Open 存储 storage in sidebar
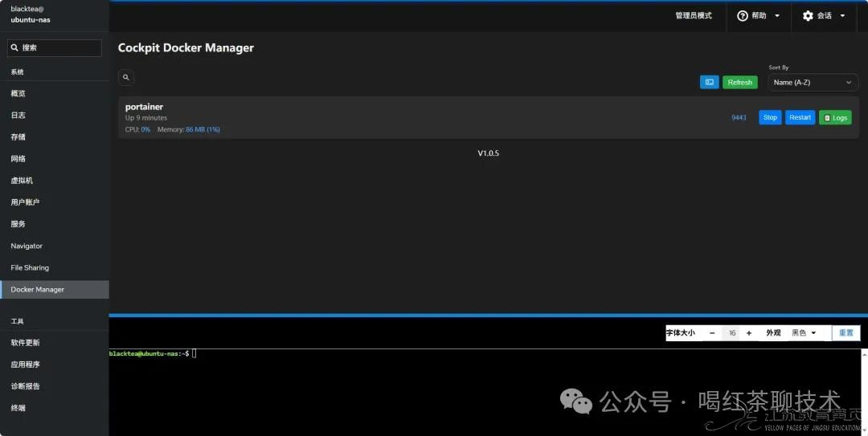This screenshot has height=436, width=868. tap(55, 137)
